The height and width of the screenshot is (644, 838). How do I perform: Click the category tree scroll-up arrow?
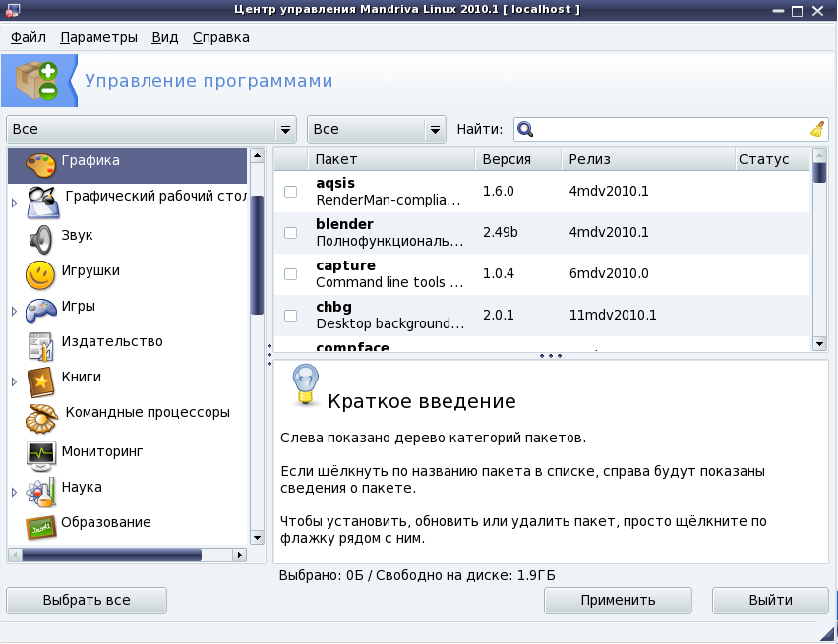coord(257,155)
